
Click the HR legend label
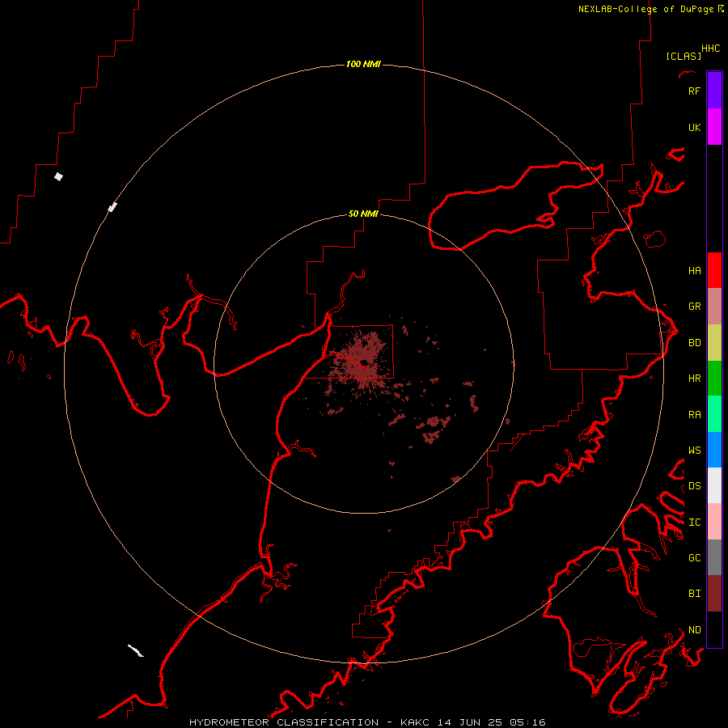tap(694, 379)
